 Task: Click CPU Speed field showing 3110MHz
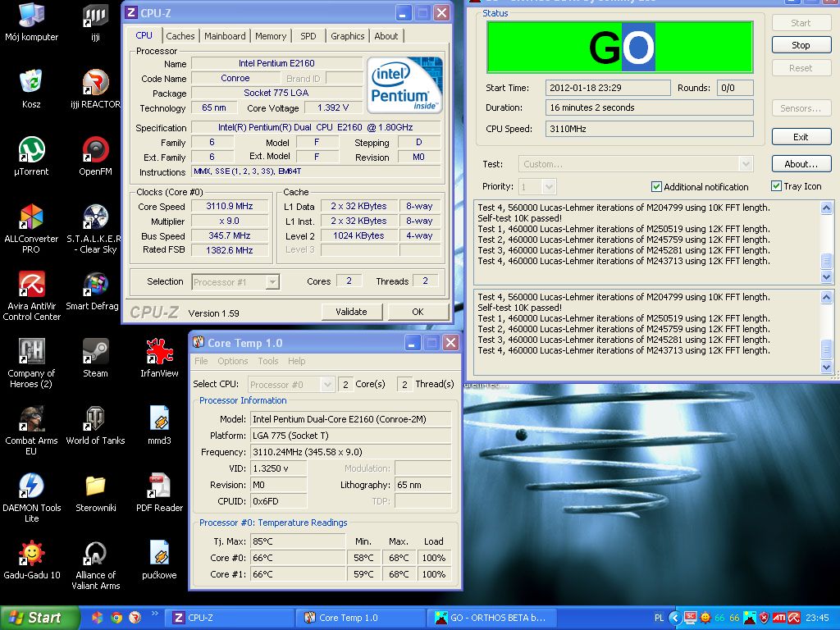click(x=650, y=129)
